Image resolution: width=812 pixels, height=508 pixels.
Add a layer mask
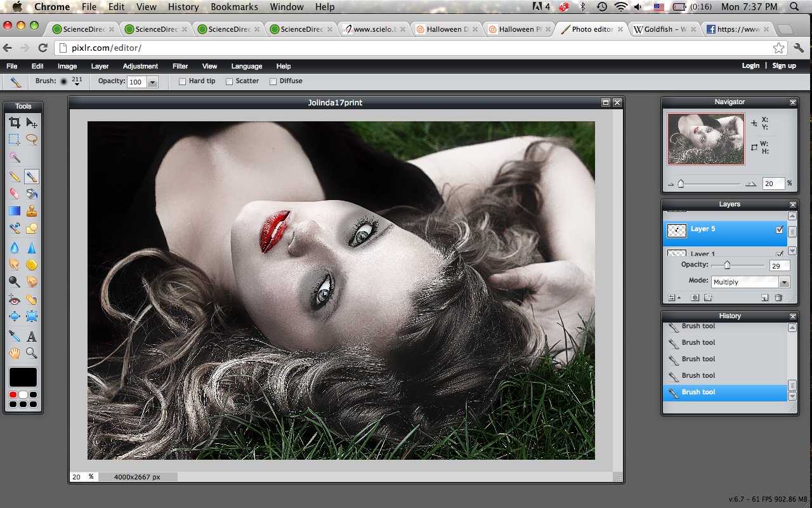point(695,297)
